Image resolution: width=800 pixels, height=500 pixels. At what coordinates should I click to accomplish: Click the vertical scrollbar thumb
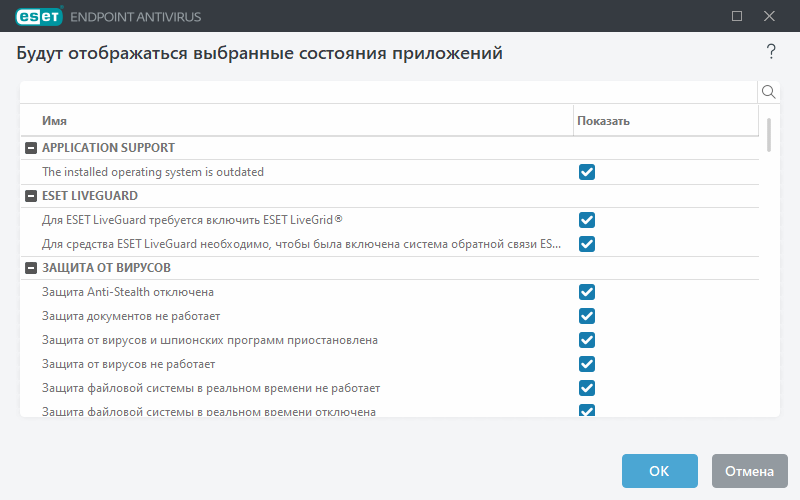coord(769,135)
